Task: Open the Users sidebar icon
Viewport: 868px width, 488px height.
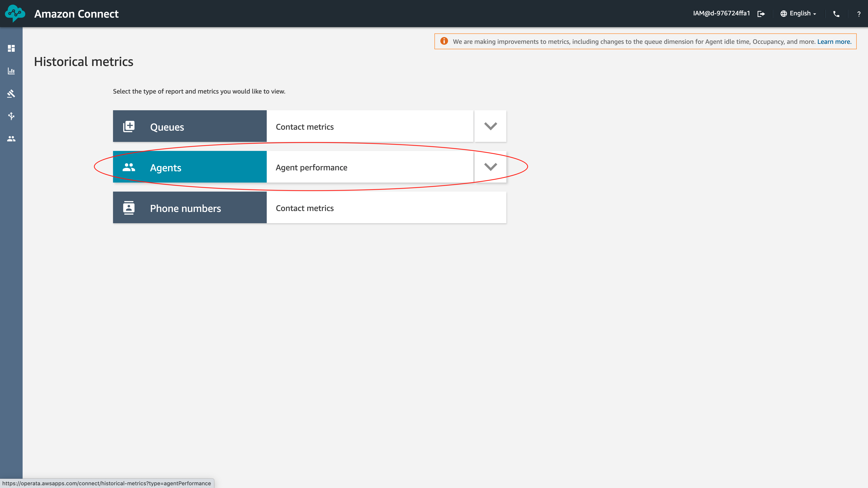Action: (x=11, y=139)
